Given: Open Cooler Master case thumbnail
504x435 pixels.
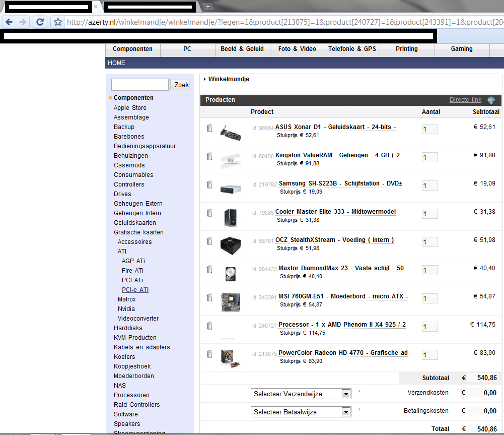Looking at the screenshot, I should coord(231,218).
